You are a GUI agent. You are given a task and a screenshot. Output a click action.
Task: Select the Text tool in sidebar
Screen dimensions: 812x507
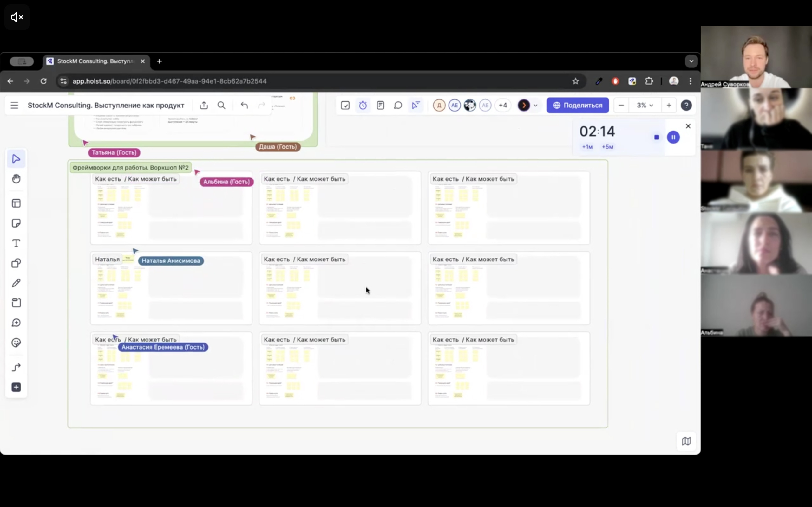(16, 243)
